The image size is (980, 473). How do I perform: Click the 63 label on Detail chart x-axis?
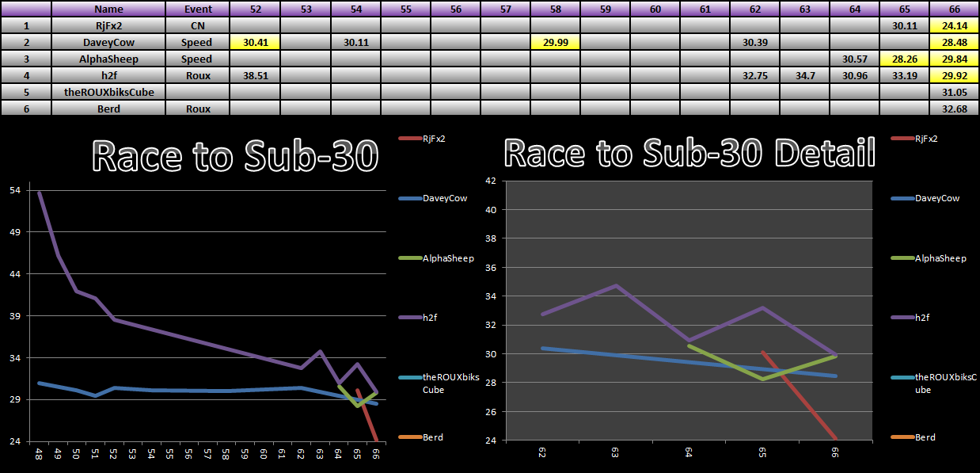coord(616,454)
